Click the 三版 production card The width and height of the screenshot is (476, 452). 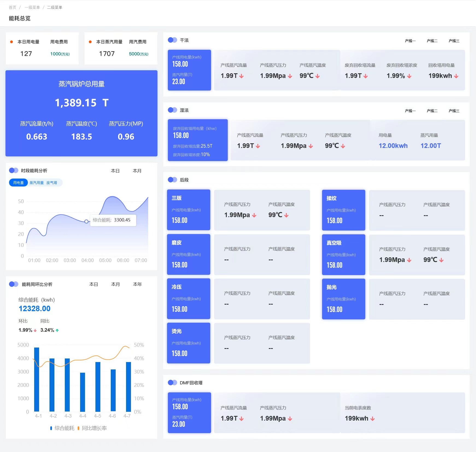pos(188,210)
